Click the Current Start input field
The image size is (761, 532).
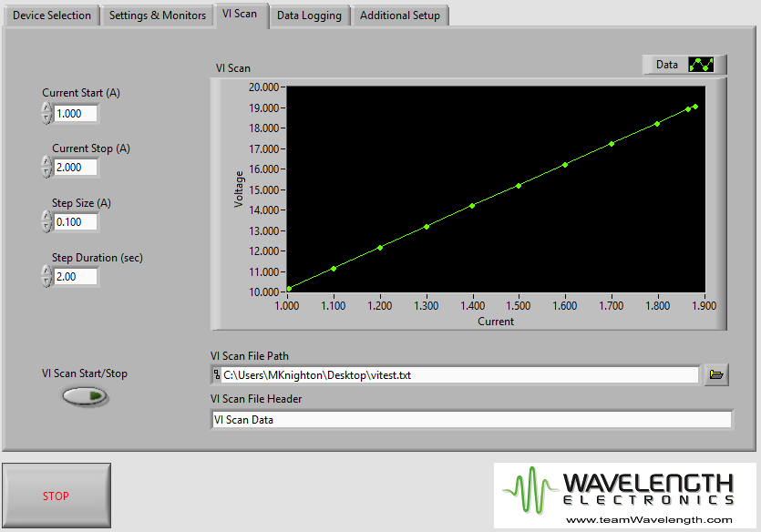click(x=76, y=114)
